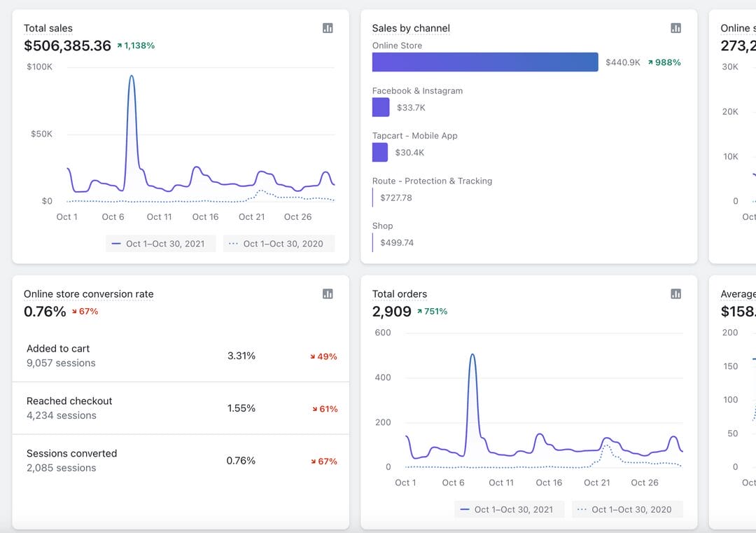Image resolution: width=756 pixels, height=533 pixels.
Task: Toggle Oct 1–Oct 30, 2021 legend in Total sales
Action: [x=160, y=244]
